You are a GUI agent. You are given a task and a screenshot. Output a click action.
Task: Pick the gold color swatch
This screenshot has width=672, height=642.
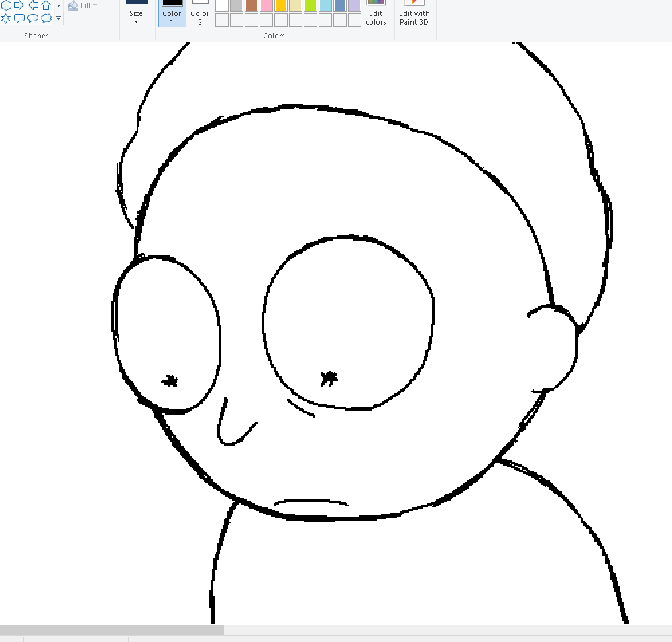(281, 5)
